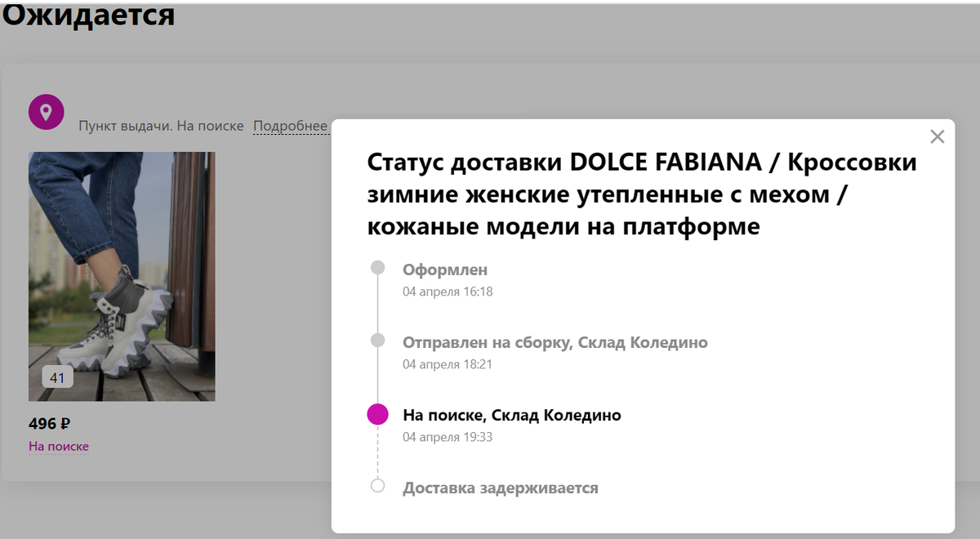Click the Оформлен status text

click(x=445, y=269)
